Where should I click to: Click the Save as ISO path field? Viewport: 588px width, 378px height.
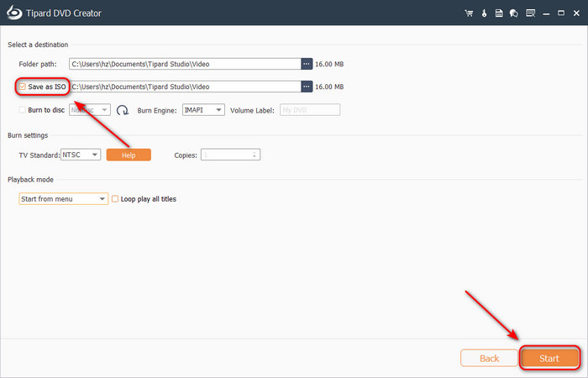coord(186,87)
